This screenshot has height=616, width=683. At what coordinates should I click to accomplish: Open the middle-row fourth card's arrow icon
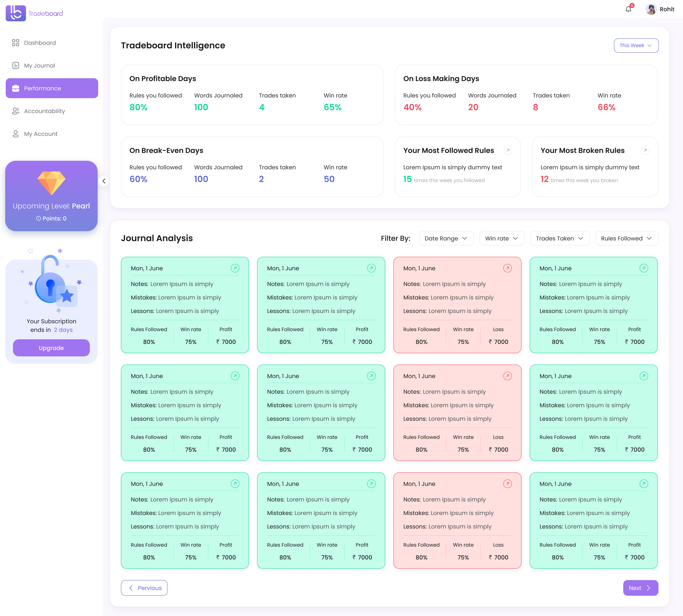point(644,376)
